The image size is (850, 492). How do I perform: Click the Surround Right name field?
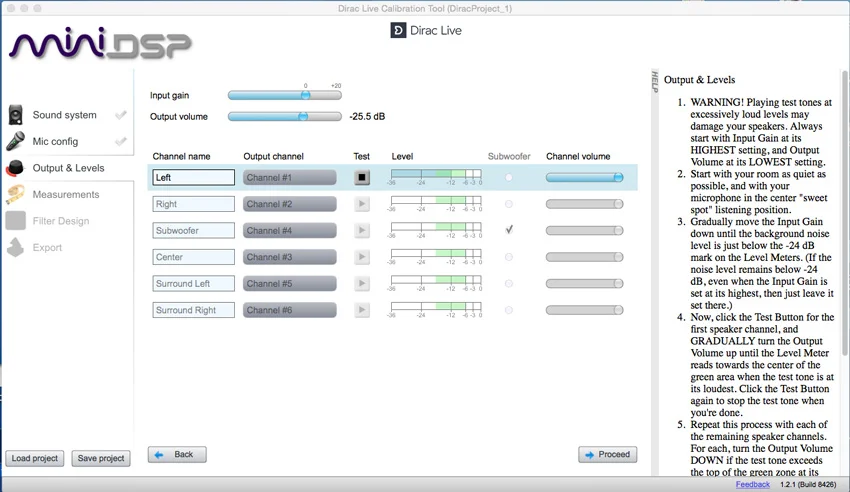[x=194, y=310]
